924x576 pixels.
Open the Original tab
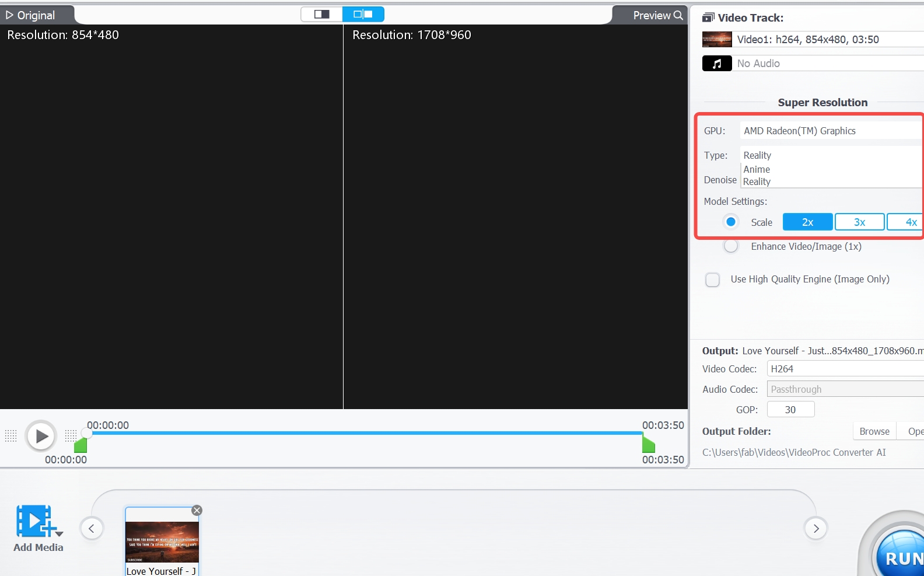30,16
